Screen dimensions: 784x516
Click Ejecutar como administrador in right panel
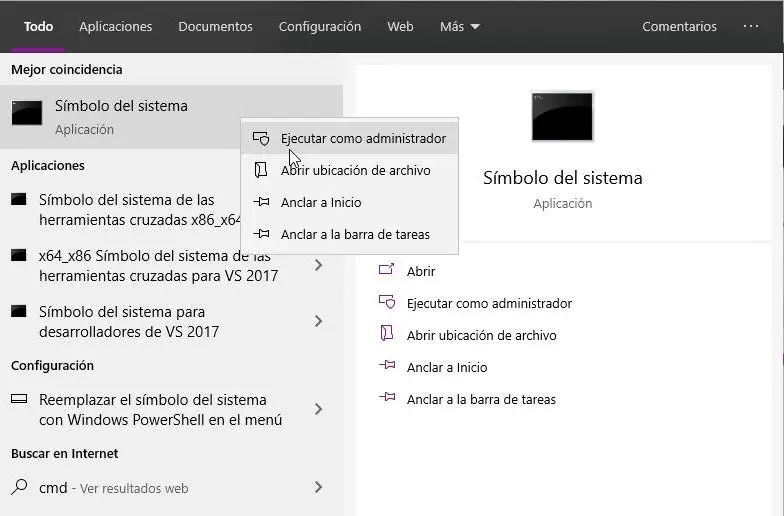coord(489,304)
